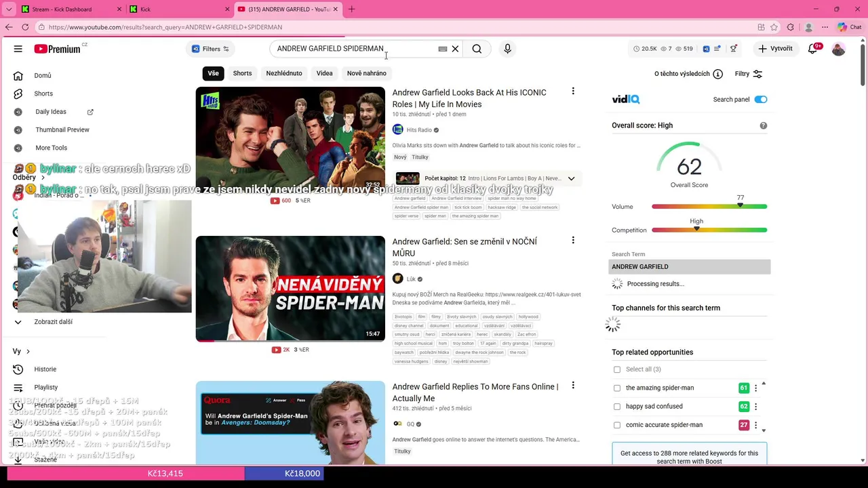Switch to the Stream - Kick Dashboard tab
Image resolution: width=868 pixels, height=488 pixels.
click(x=71, y=9)
